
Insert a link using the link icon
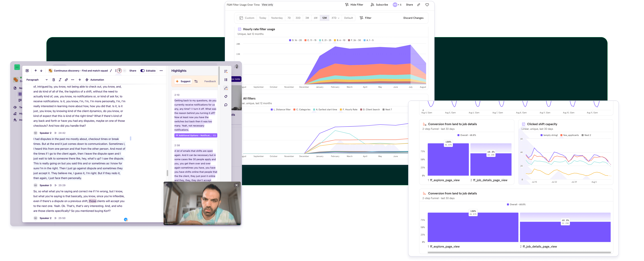[66, 80]
